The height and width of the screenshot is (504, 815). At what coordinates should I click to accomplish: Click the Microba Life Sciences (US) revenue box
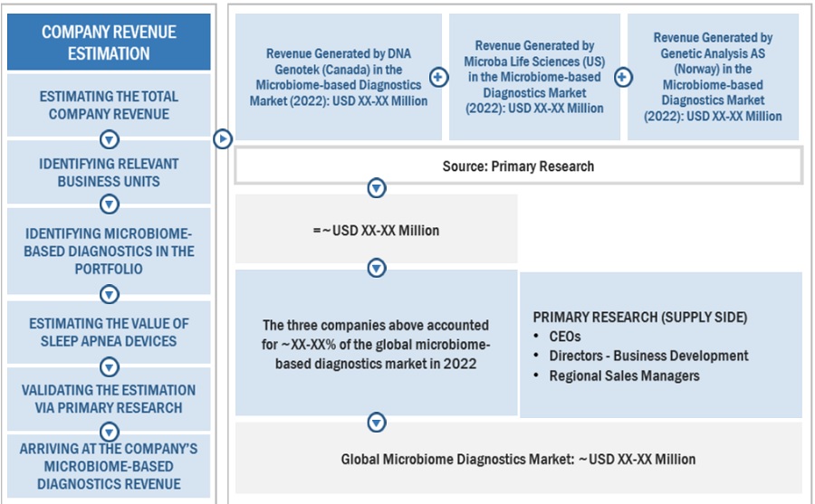pyautogui.click(x=534, y=77)
